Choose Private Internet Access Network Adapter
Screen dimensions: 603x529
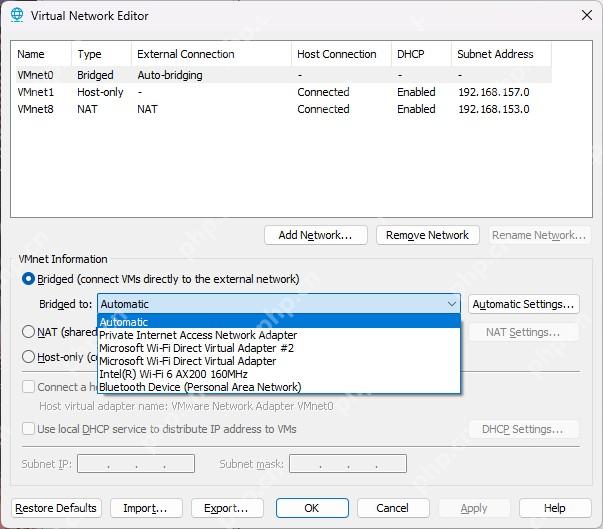click(279, 335)
